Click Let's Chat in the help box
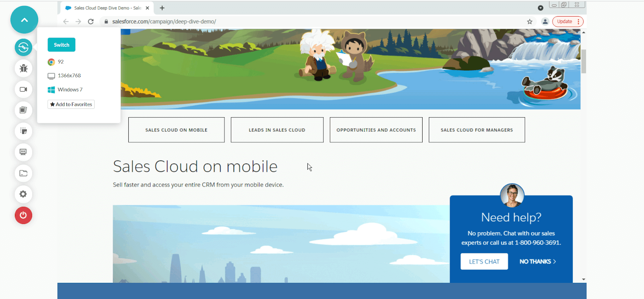The height and width of the screenshot is (299, 644). pyautogui.click(x=484, y=262)
